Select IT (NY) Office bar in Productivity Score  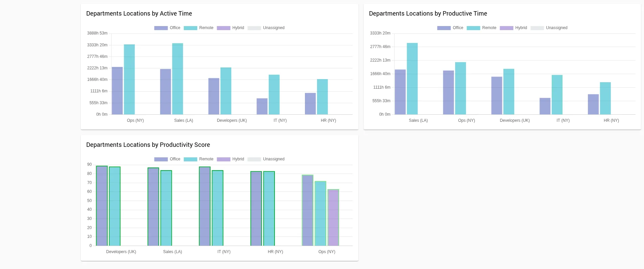[205, 206]
